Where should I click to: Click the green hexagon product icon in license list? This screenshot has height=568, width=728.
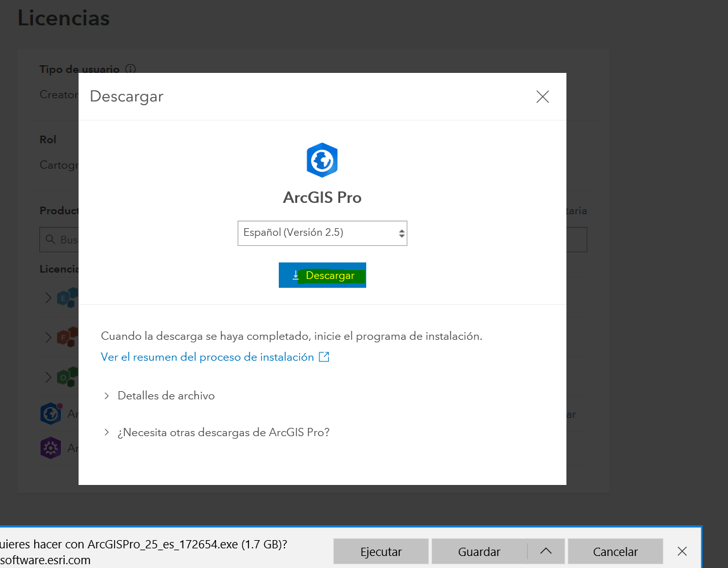pyautogui.click(x=67, y=377)
